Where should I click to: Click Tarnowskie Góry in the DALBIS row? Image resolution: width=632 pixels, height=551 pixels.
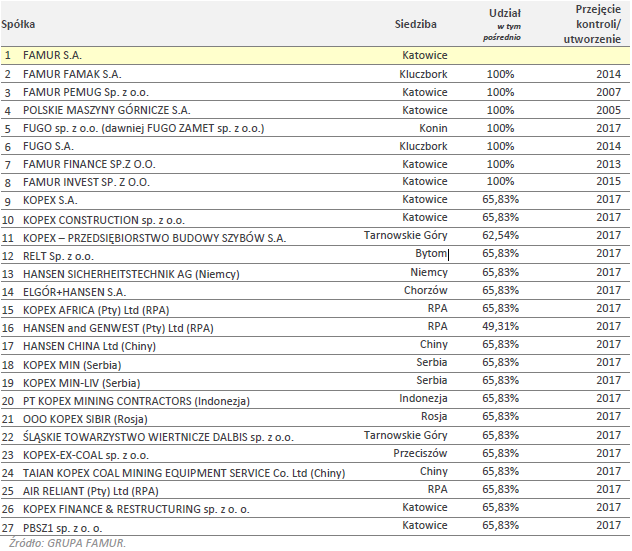coord(405,435)
